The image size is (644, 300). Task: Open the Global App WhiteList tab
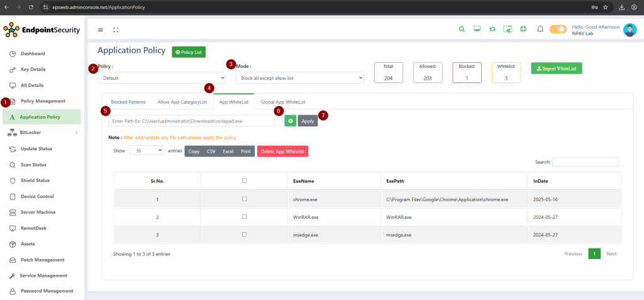pos(282,102)
